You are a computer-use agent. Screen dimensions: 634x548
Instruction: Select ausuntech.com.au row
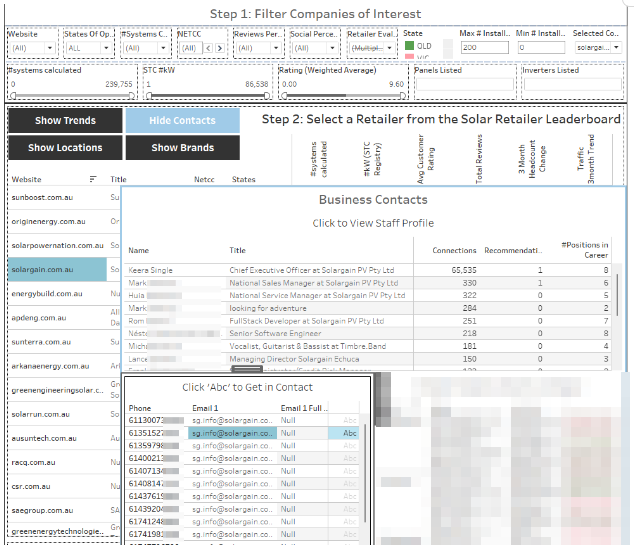pyautogui.click(x=44, y=438)
